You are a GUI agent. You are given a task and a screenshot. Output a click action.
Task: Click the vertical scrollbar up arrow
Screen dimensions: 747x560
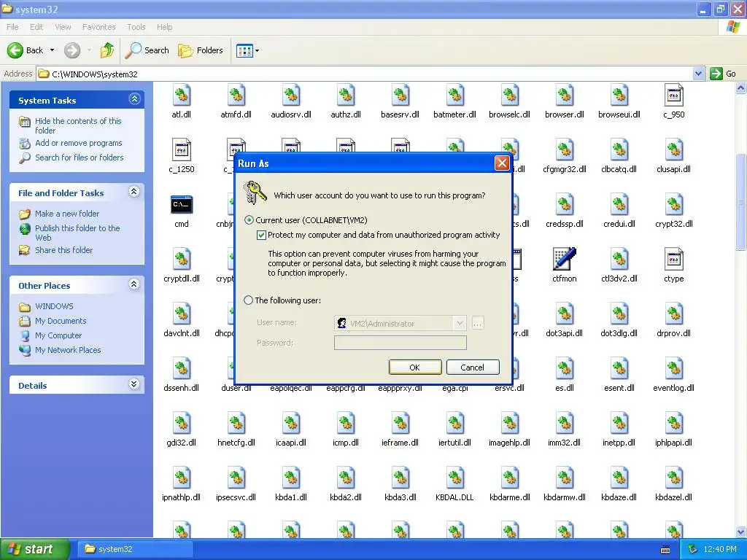pyautogui.click(x=741, y=88)
